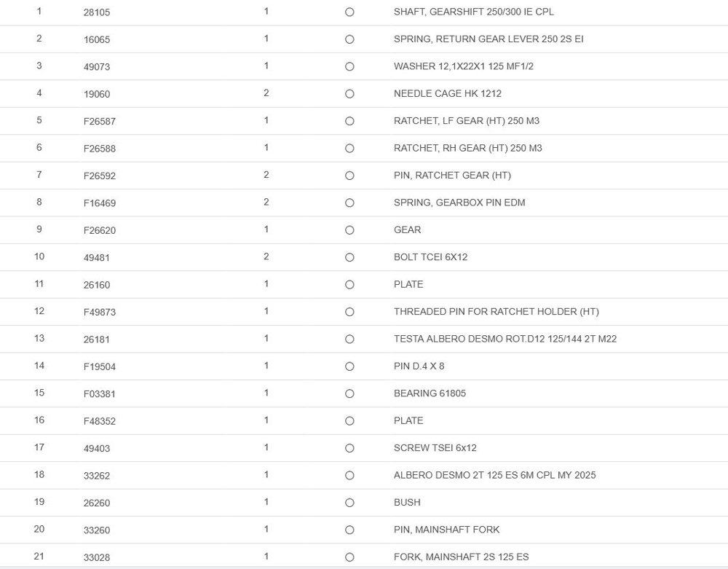Viewport: 728px width, 569px height.
Task: Select the WASHER 12,1X22X1 description
Action: (x=463, y=66)
